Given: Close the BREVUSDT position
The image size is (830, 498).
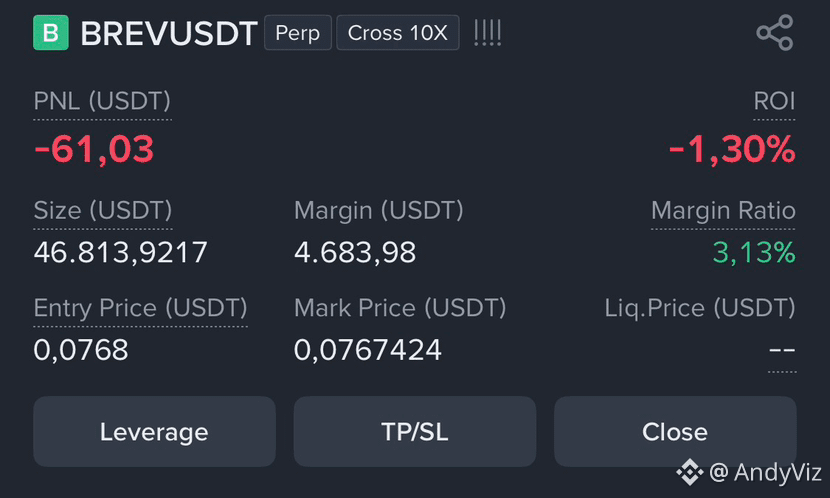Looking at the screenshot, I should [x=675, y=431].
